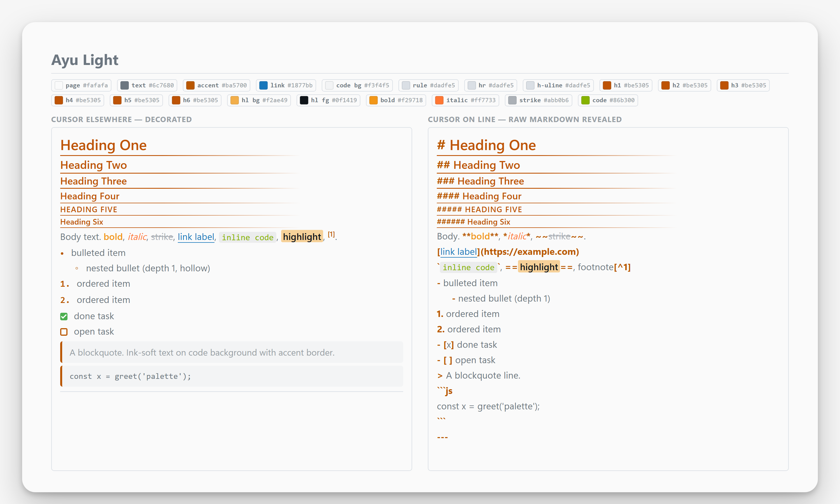
Task: Click the '- [x] done task' raw line
Action: pos(466,345)
